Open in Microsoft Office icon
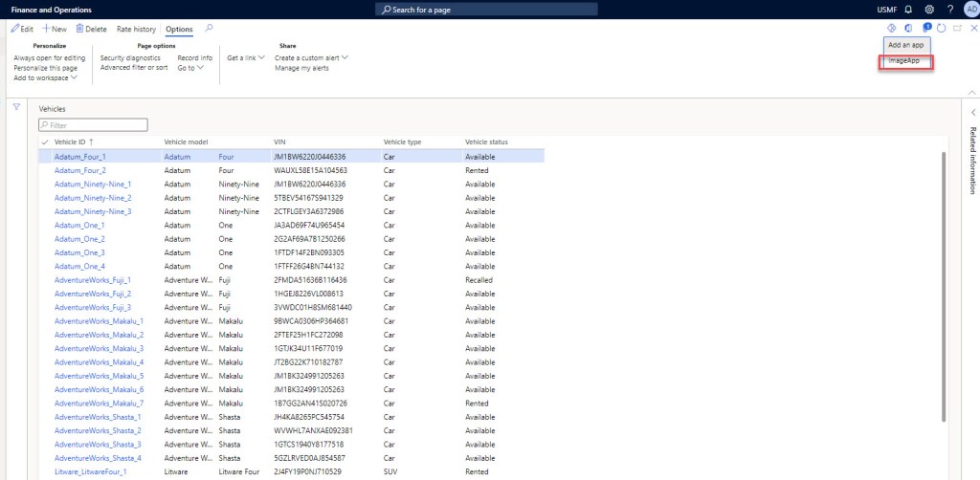980x480 pixels. coord(909,29)
